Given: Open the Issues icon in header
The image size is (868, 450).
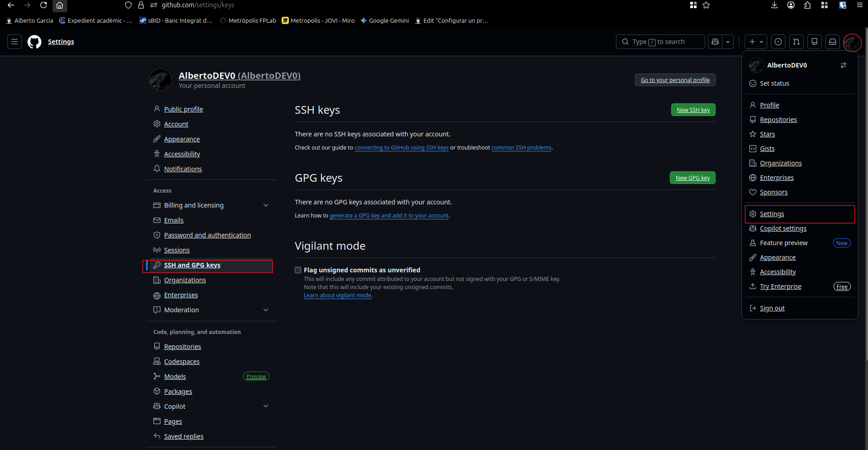Looking at the screenshot, I should point(778,42).
